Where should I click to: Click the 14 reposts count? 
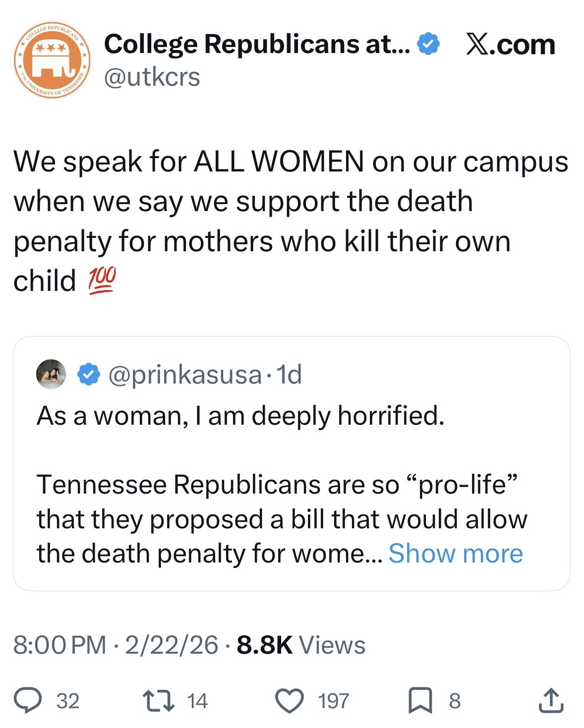coord(197,701)
